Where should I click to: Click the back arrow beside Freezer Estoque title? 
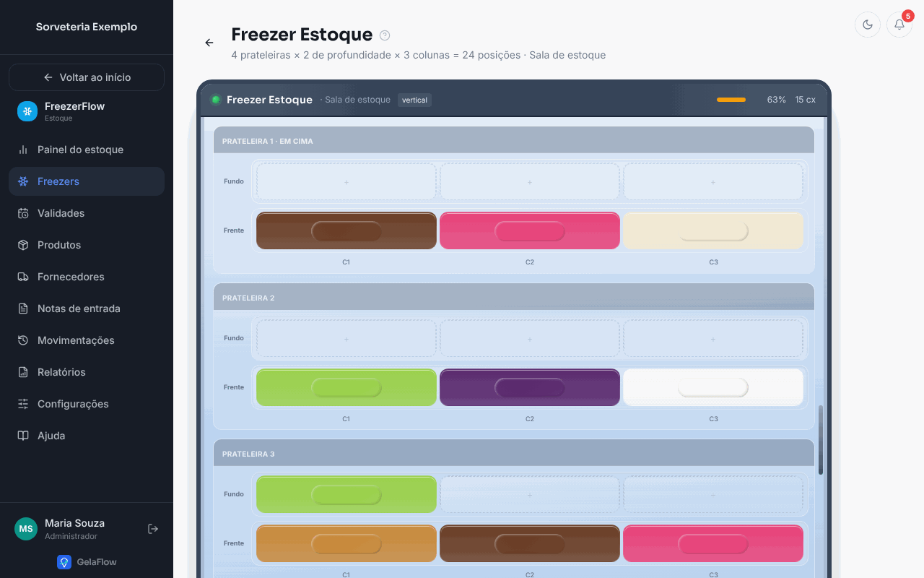tap(209, 43)
